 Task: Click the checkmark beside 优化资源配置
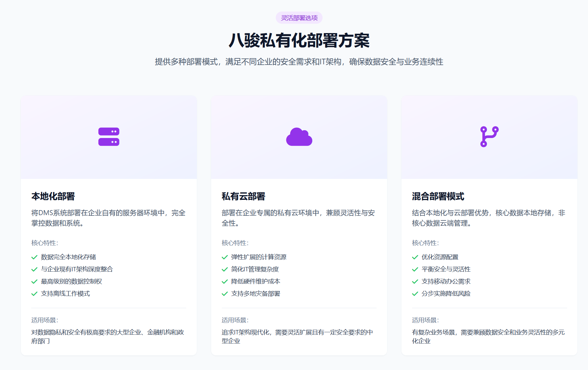point(415,257)
